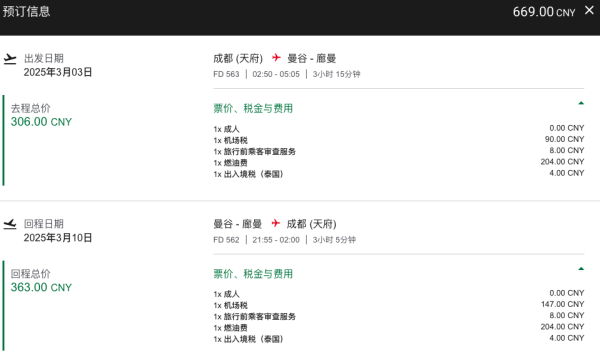The image size is (600, 360).
Task: Click red plane icon on return route
Action: coord(276,223)
